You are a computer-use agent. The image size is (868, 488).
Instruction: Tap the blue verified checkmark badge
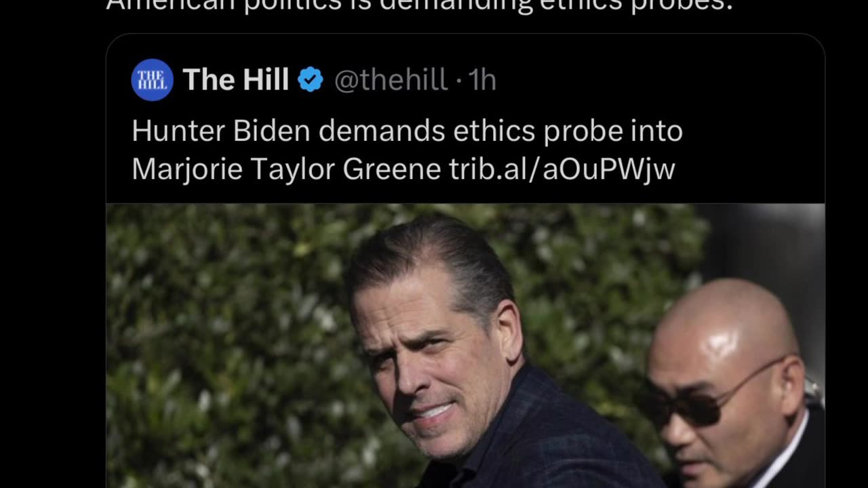tap(311, 80)
